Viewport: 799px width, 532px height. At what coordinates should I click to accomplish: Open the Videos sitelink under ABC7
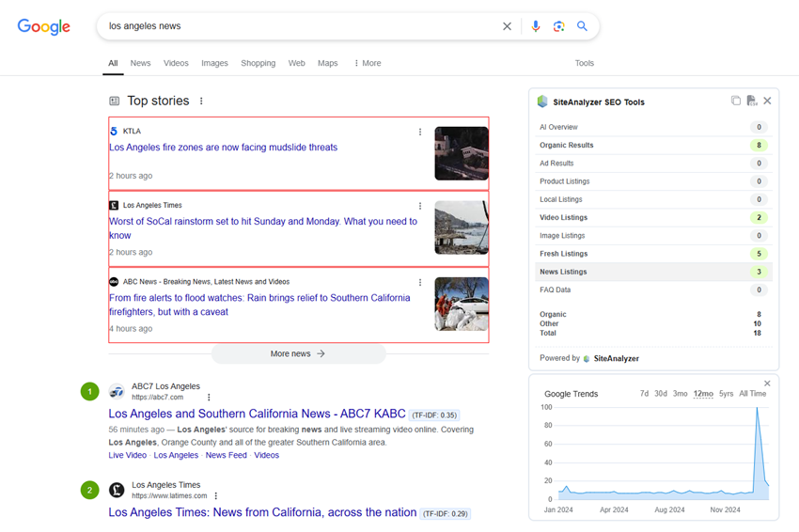(x=267, y=456)
